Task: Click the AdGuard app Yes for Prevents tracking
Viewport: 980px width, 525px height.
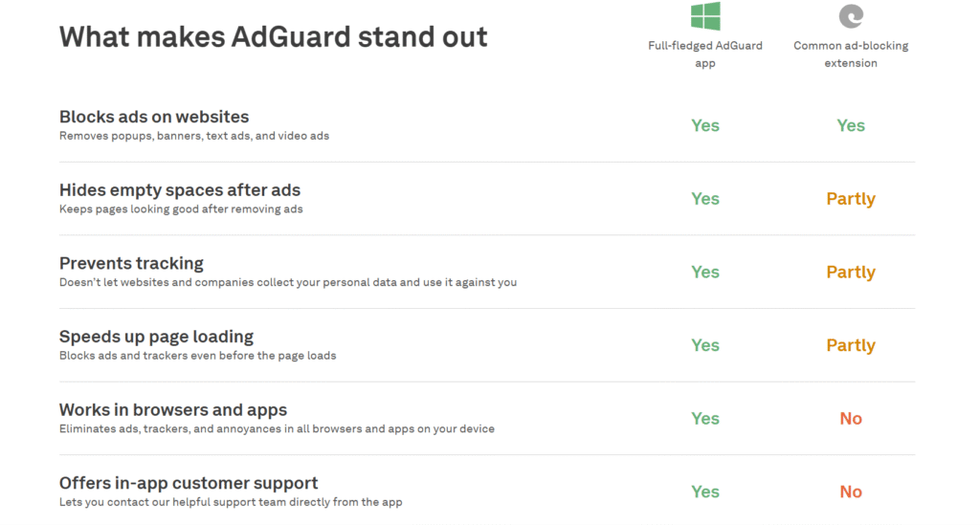Action: pos(705,273)
